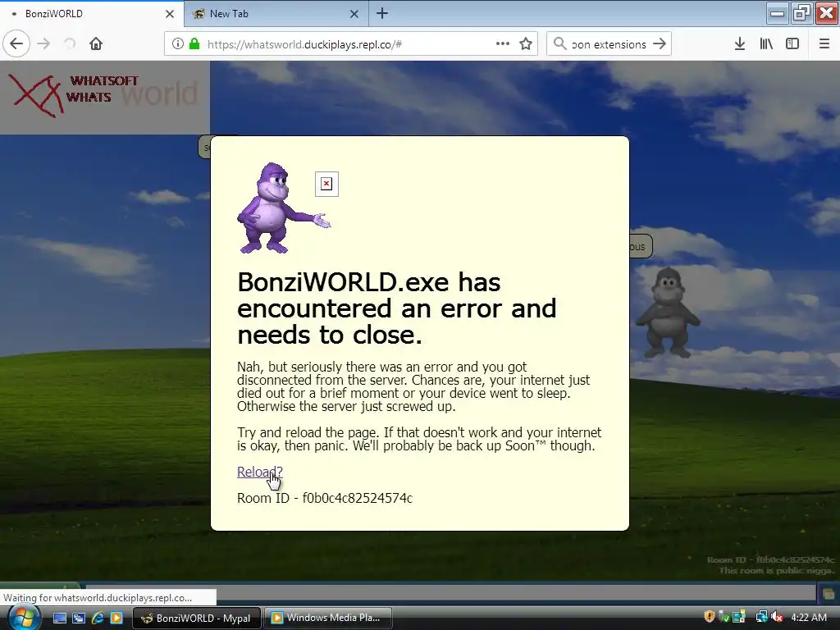Select the BonziWORLD - Mypal taskbar button

pyautogui.click(x=197, y=619)
